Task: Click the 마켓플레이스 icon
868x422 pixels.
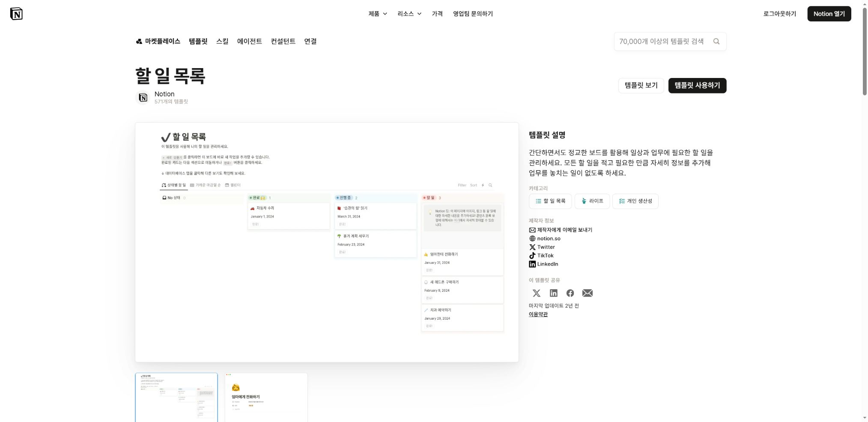Action: click(x=139, y=42)
